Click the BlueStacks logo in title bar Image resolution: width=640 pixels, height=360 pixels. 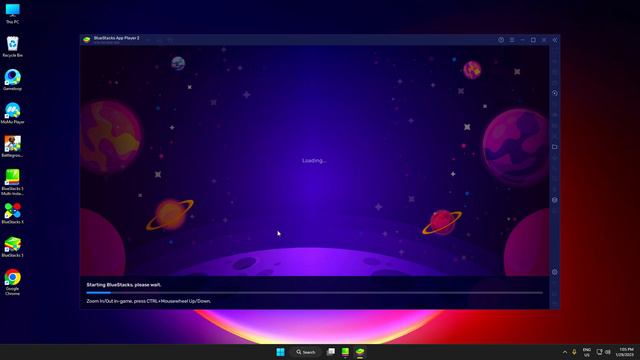point(87,40)
